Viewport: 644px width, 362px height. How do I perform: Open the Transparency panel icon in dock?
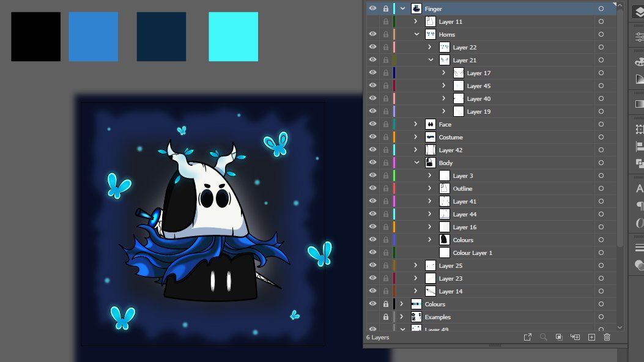point(639,265)
